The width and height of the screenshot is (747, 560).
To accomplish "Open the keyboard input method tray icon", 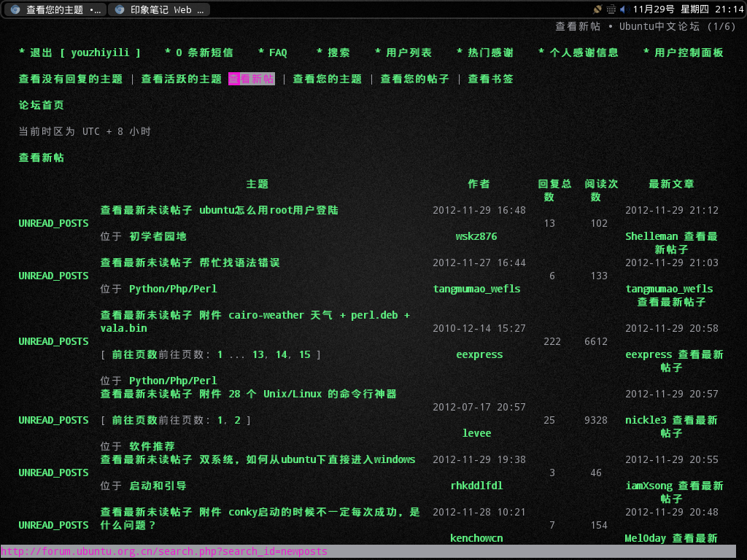I will (x=611, y=9).
